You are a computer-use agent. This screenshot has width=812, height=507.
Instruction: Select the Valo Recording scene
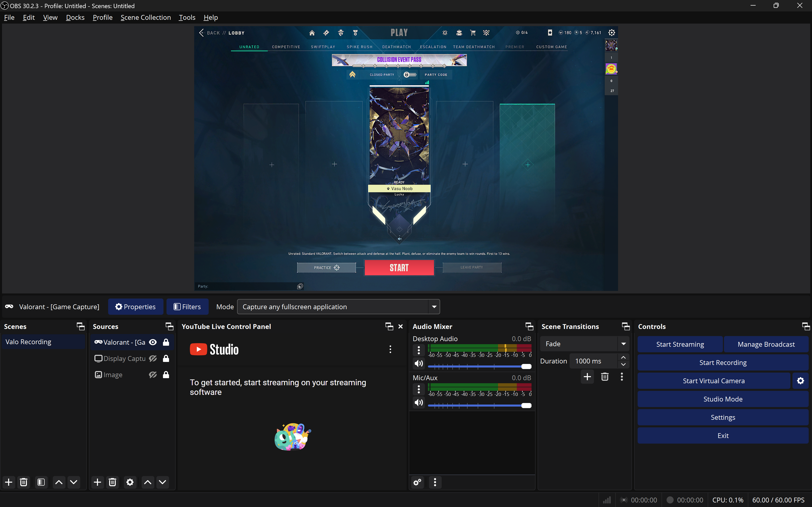pos(43,342)
